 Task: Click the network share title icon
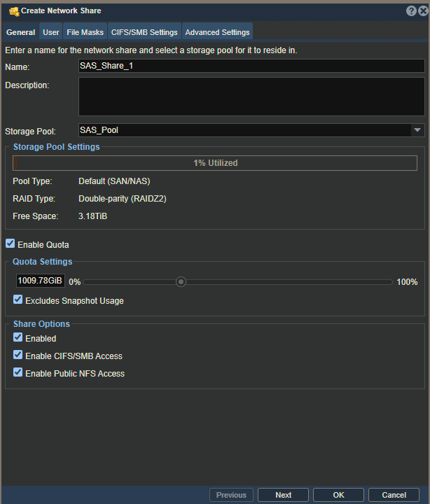pyautogui.click(x=14, y=11)
